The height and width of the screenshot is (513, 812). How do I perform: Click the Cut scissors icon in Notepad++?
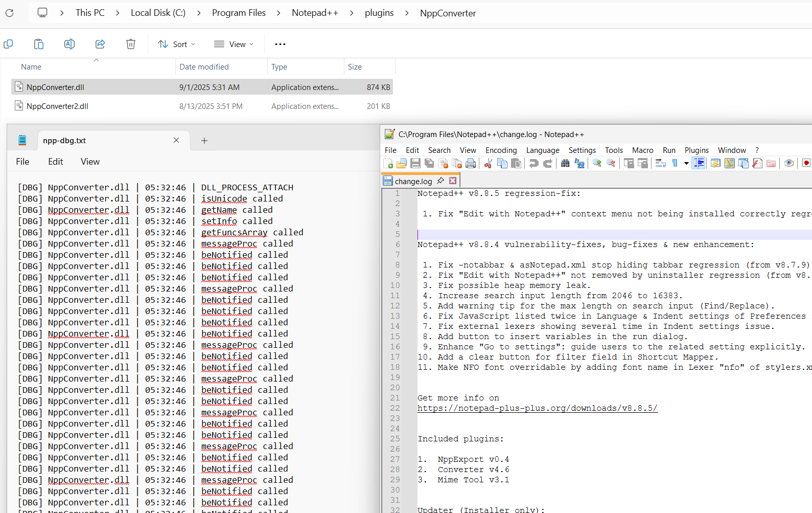coord(489,163)
